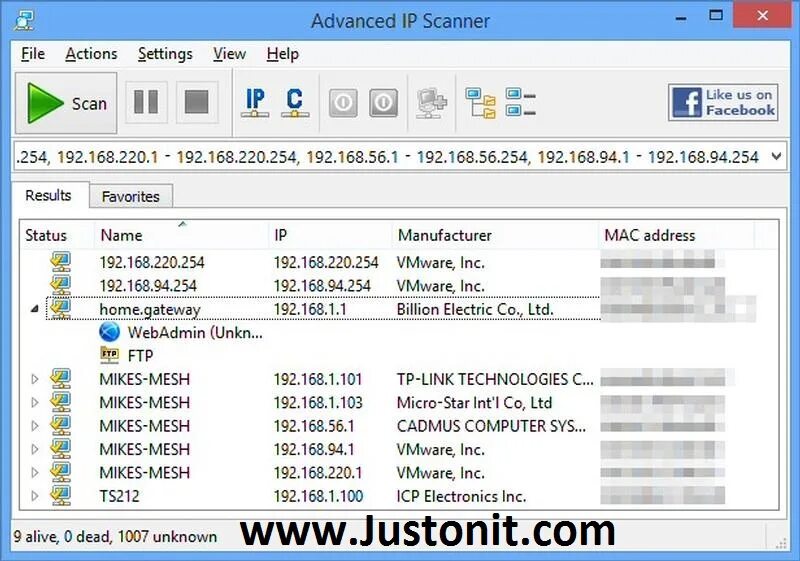Sort by the Name column header
800x561 pixels.
point(182,235)
